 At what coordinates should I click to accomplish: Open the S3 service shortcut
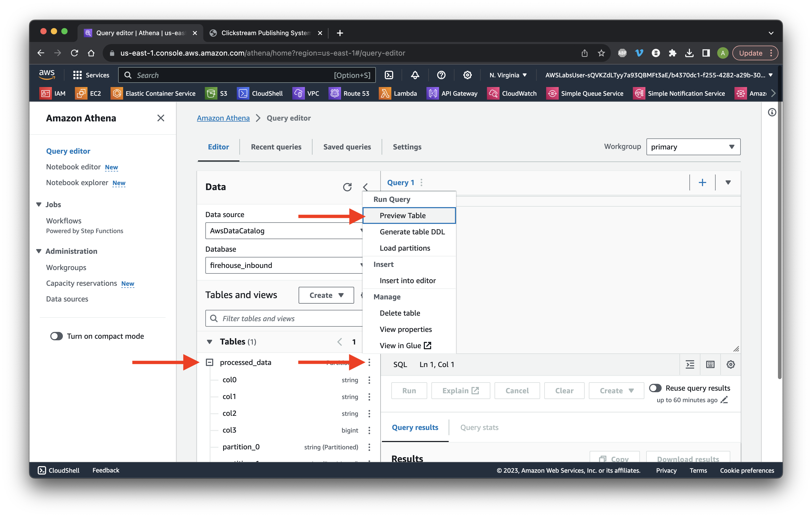tap(216, 94)
